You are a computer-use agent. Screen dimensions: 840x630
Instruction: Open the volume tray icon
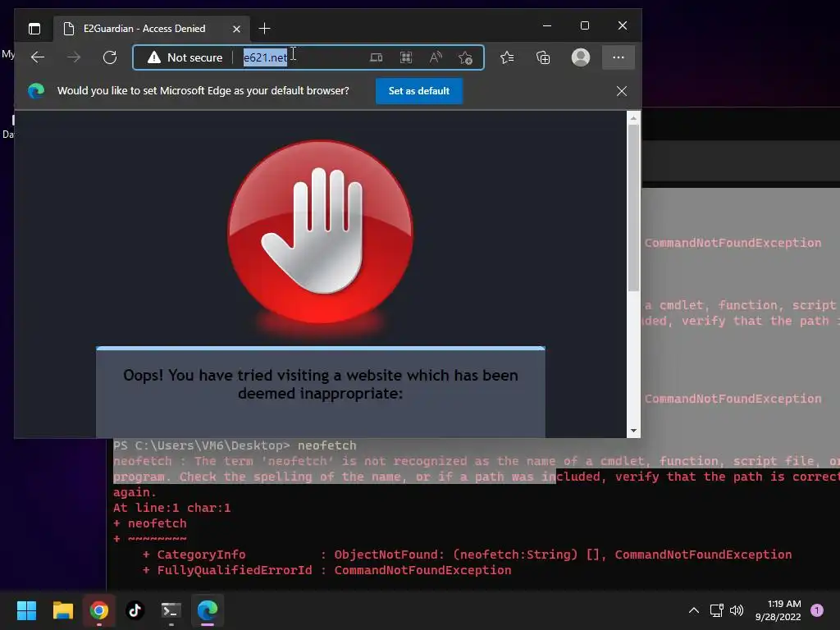click(737, 610)
